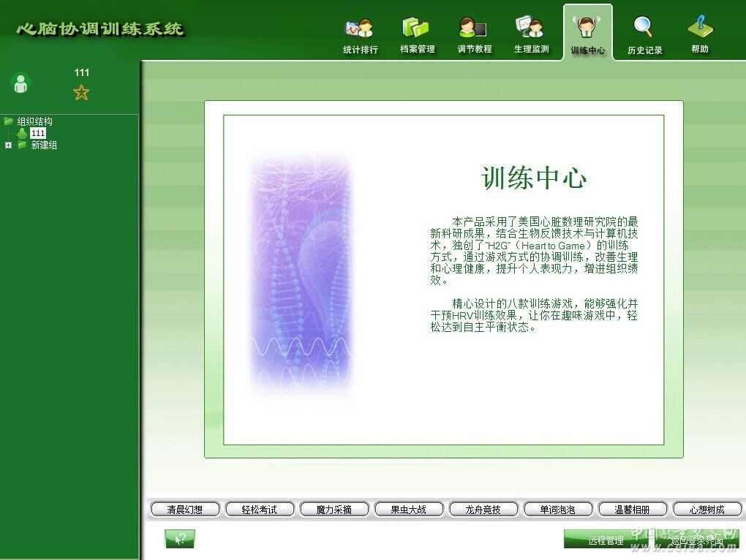The height and width of the screenshot is (560, 746).
Task: Select the 训练中心 training center tab
Action: coord(587,35)
